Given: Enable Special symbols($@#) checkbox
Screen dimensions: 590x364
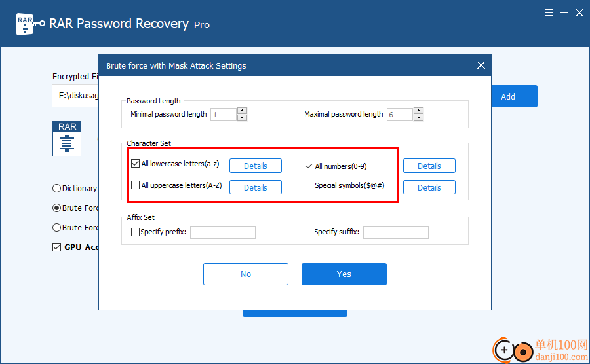Looking at the screenshot, I should click(x=309, y=185).
